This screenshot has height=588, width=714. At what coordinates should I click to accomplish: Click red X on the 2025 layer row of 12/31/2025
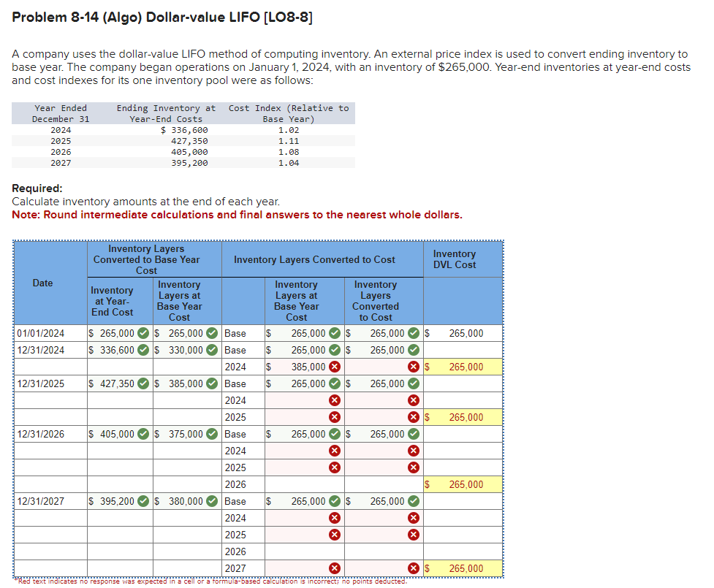[x=334, y=417]
